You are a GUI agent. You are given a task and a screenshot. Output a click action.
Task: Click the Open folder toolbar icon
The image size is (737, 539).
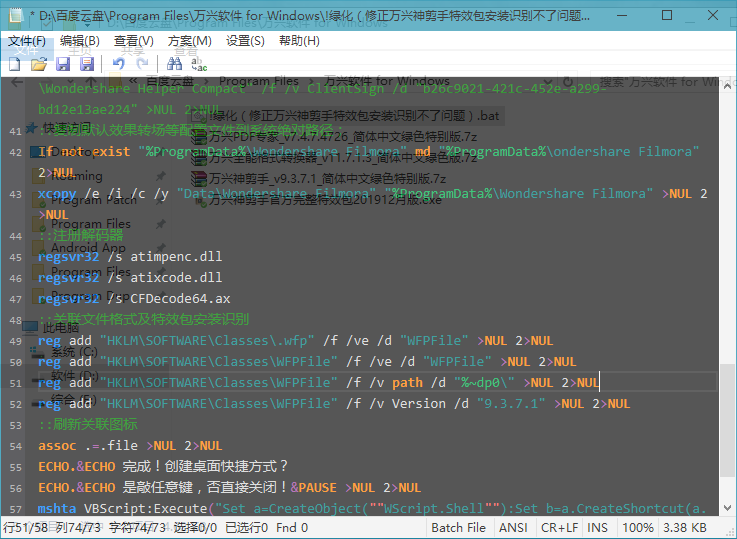tap(39, 64)
